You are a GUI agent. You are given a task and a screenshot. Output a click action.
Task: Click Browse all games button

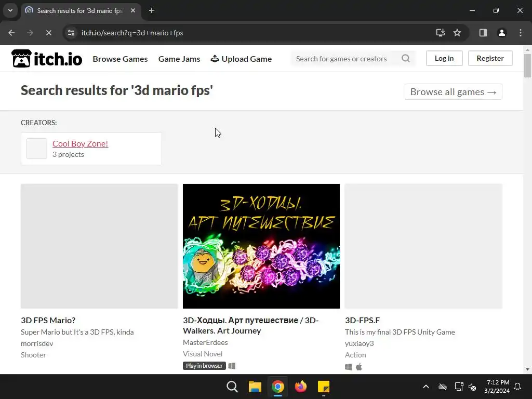pyautogui.click(x=453, y=91)
